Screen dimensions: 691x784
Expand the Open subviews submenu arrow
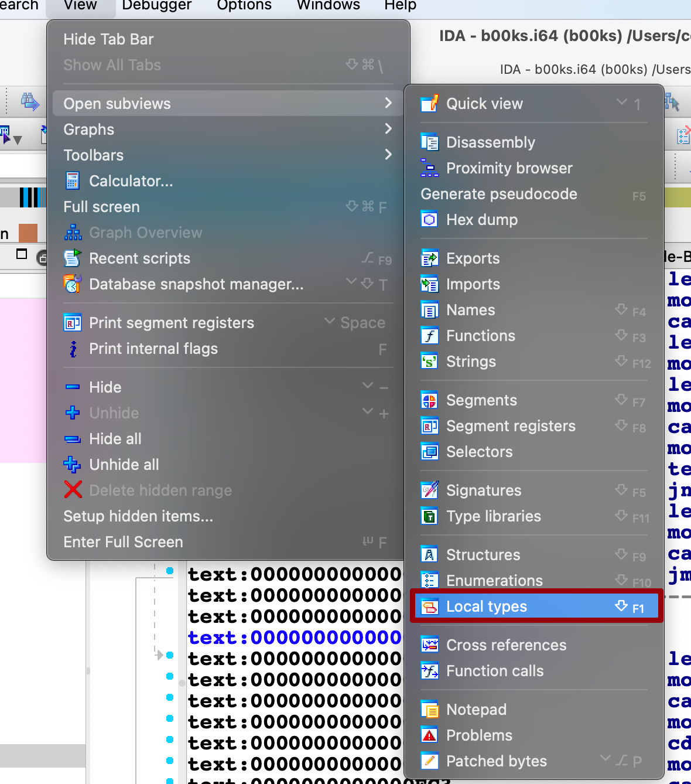[x=388, y=103]
